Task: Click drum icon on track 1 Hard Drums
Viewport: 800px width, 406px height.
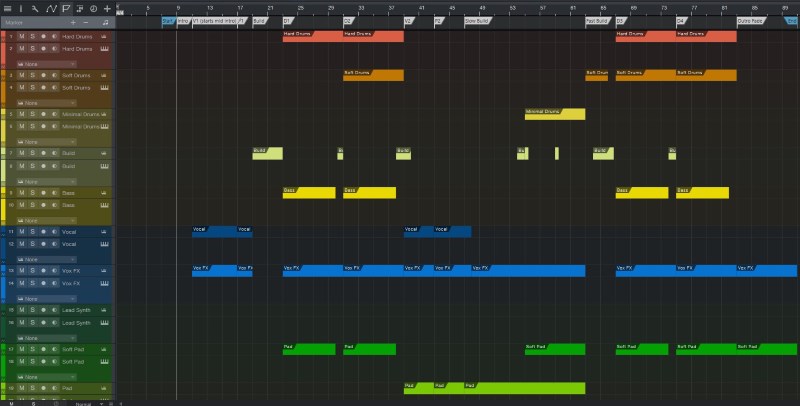Action: pos(104,37)
